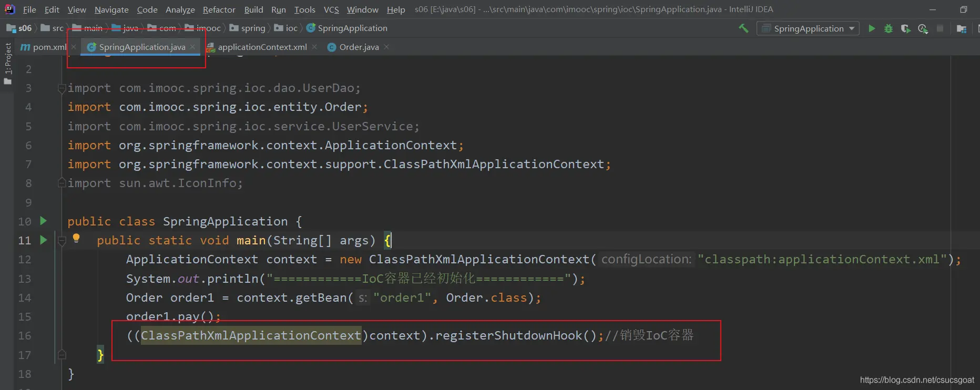The height and width of the screenshot is (390, 980).
Task: Click the main breadcrumb folder
Action: 88,28
